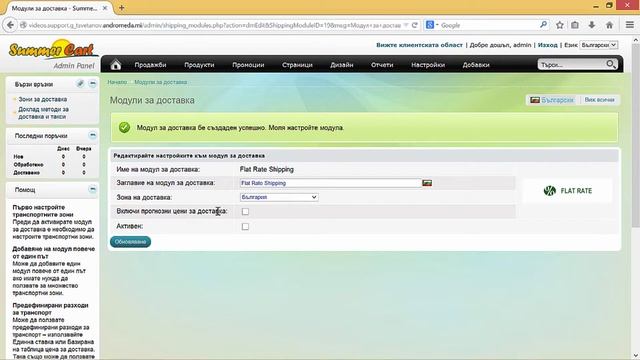Screen dimensions: 640x360
Task: Click the green success checkmark icon
Action: click(x=124, y=127)
